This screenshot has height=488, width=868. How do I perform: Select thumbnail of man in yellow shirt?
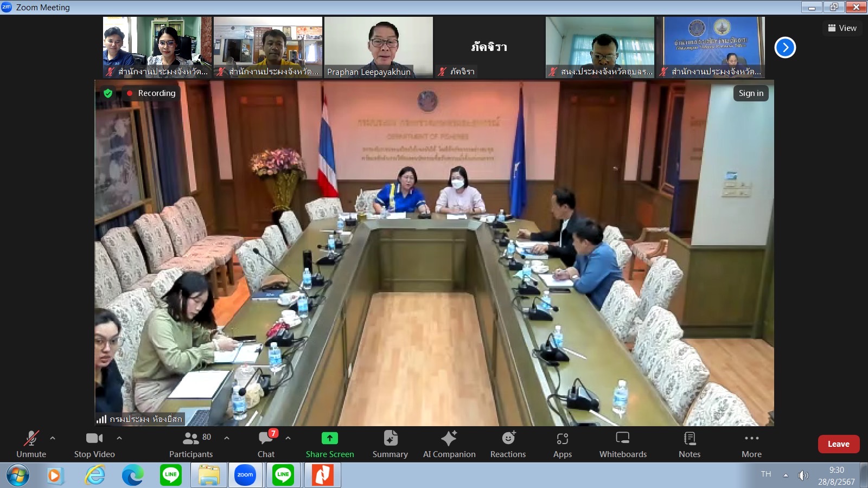point(268,47)
